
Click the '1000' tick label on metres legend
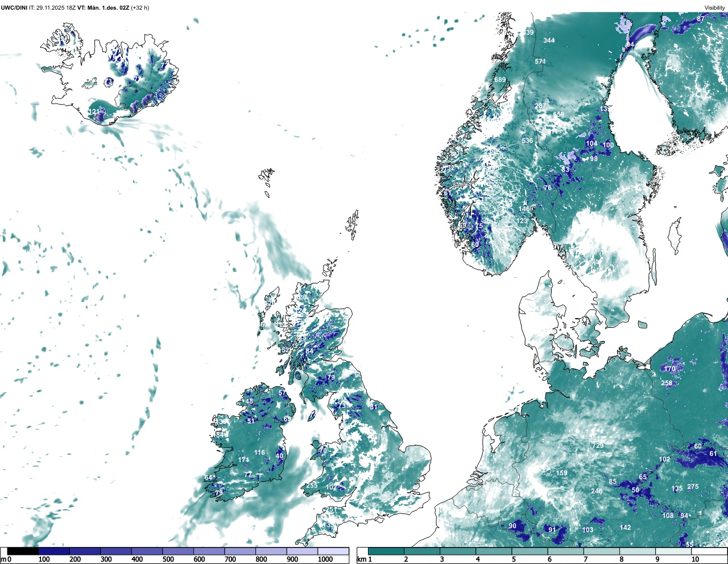click(325, 559)
